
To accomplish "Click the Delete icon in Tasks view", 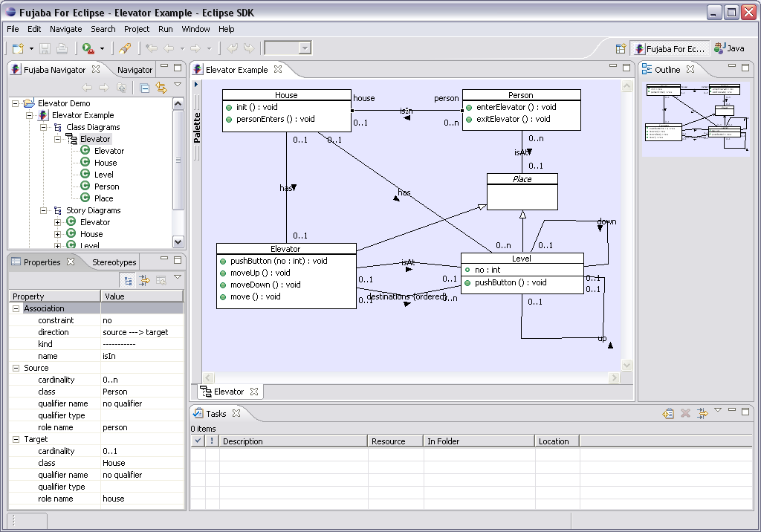I will 685,414.
